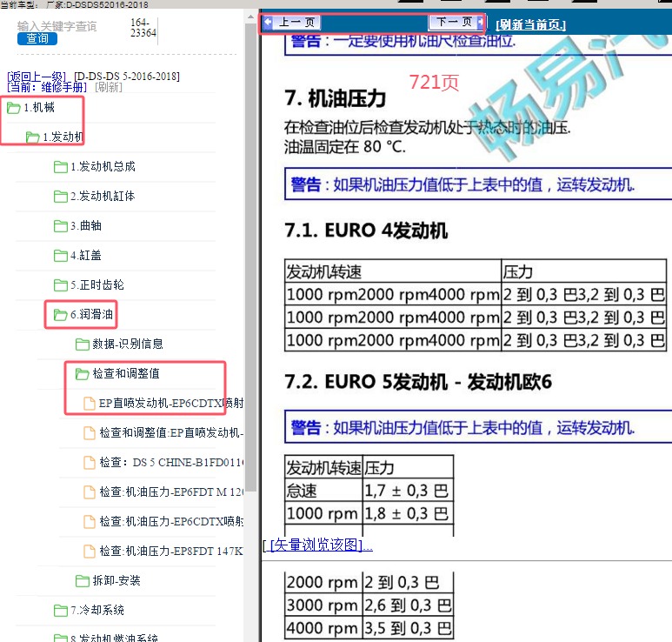Click the 3000 rpm table cell
672x642 pixels.
coord(323,605)
